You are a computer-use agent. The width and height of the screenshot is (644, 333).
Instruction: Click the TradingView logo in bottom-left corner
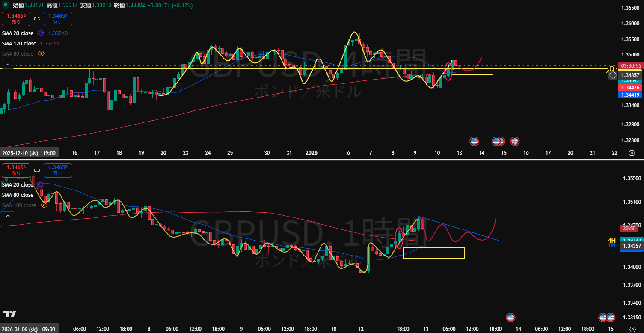coord(10,314)
